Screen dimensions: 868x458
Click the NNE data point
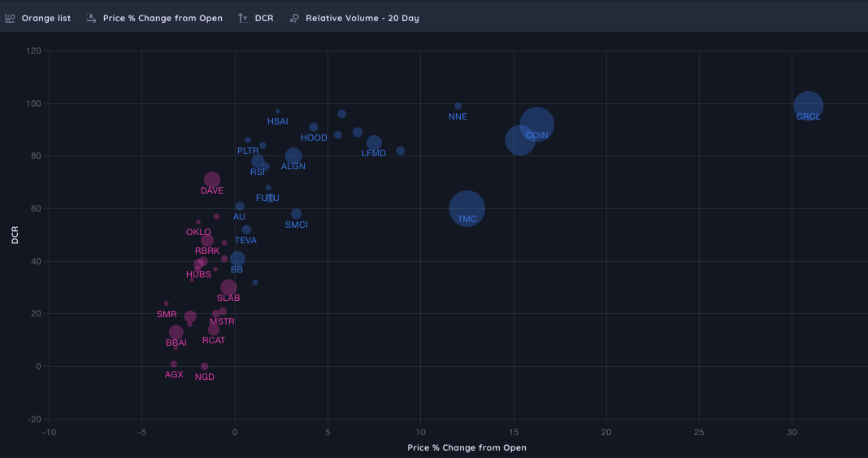458,106
